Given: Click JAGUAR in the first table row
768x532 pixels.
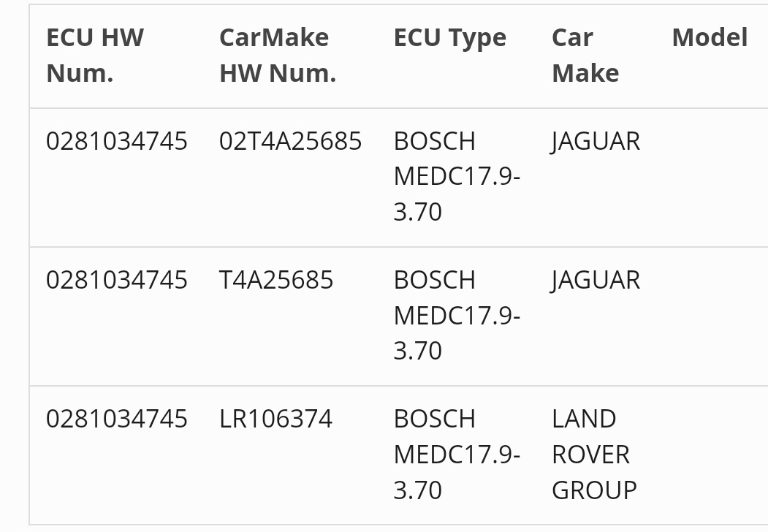Looking at the screenshot, I should (596, 141).
